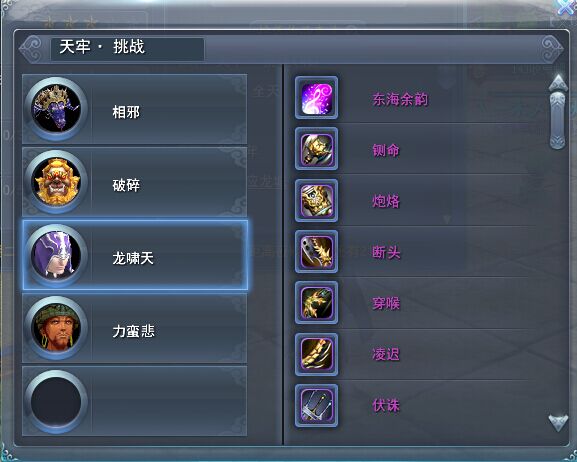The image size is (577, 462).
Task: Select the 龙啸天 boss entry
Action: coord(135,255)
